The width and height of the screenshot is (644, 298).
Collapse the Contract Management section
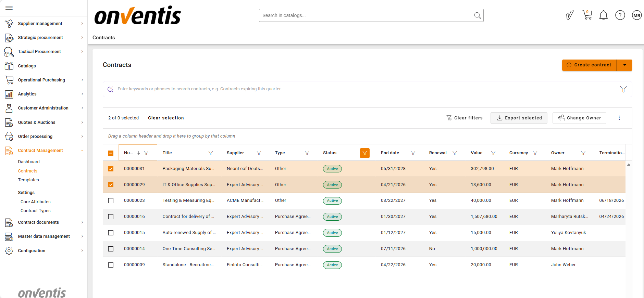[x=82, y=151]
